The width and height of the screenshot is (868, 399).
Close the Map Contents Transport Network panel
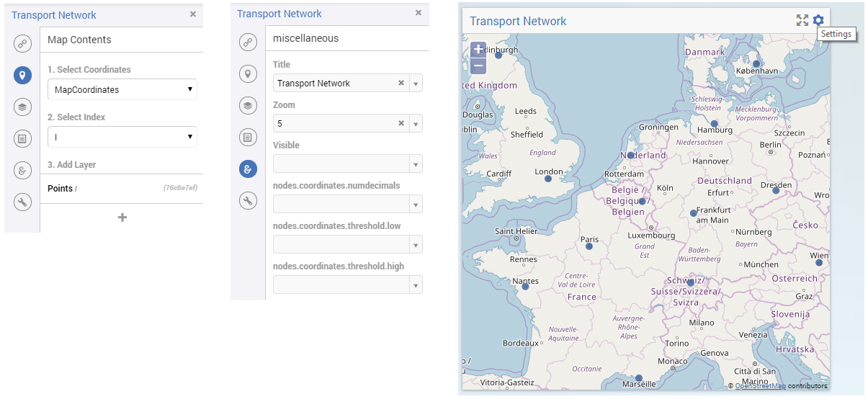(193, 14)
